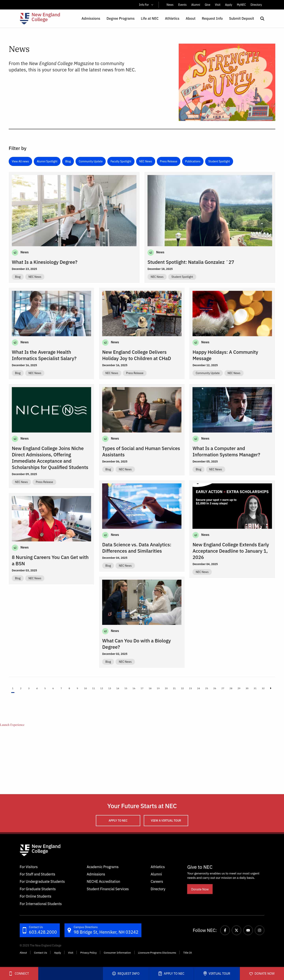Open the Instagram social icon
This screenshot has width=284, height=980.
(259, 930)
